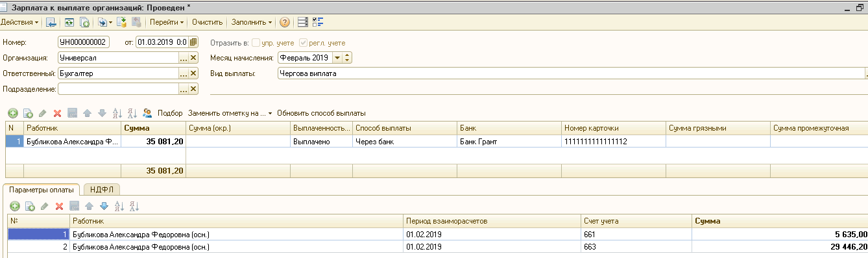Select the Через банк cell
Viewport: 868px width, 258px height.
coord(405,141)
